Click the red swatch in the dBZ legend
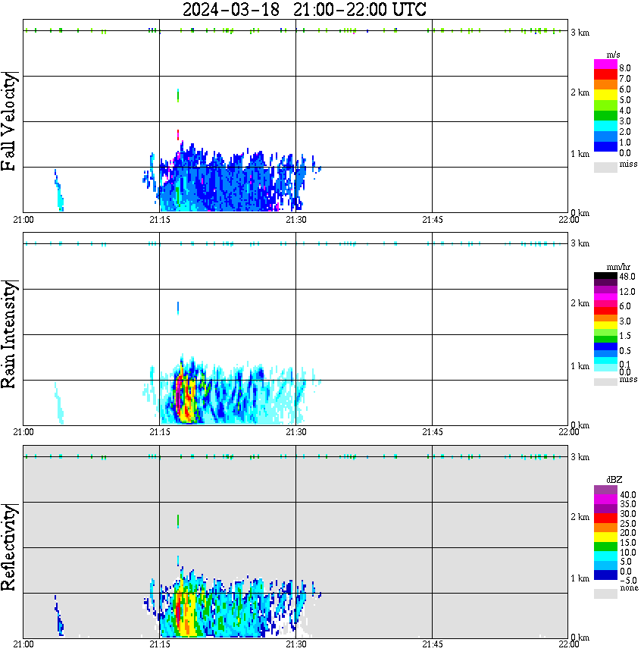644x658 pixels. [605, 519]
